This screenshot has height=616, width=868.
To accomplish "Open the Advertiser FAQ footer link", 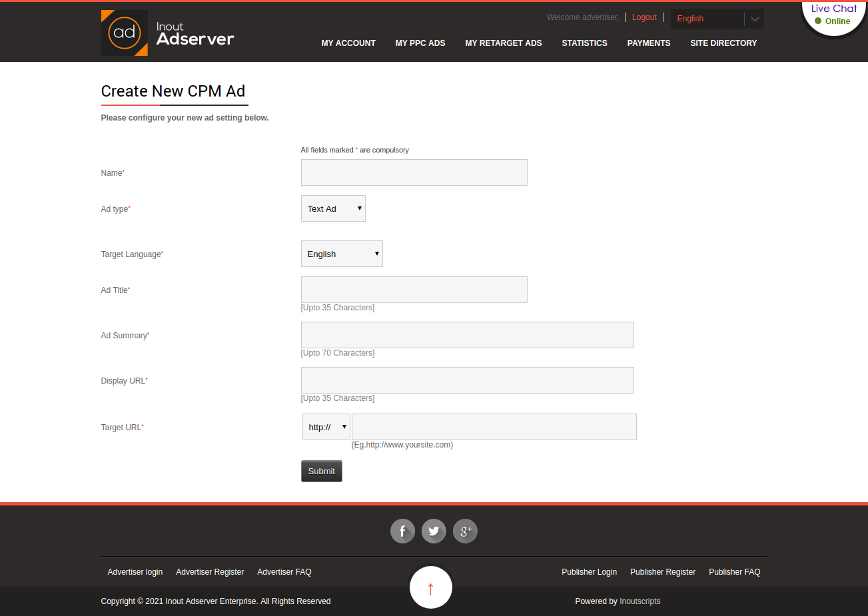I will [x=284, y=572].
